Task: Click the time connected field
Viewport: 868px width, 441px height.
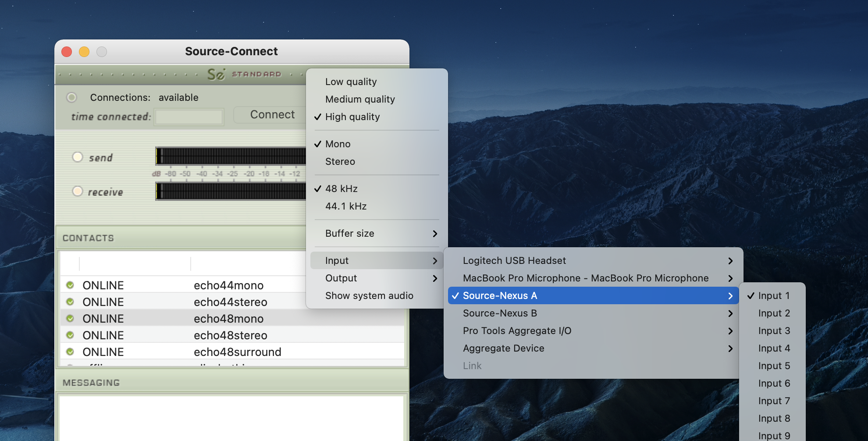Action: 189,117
